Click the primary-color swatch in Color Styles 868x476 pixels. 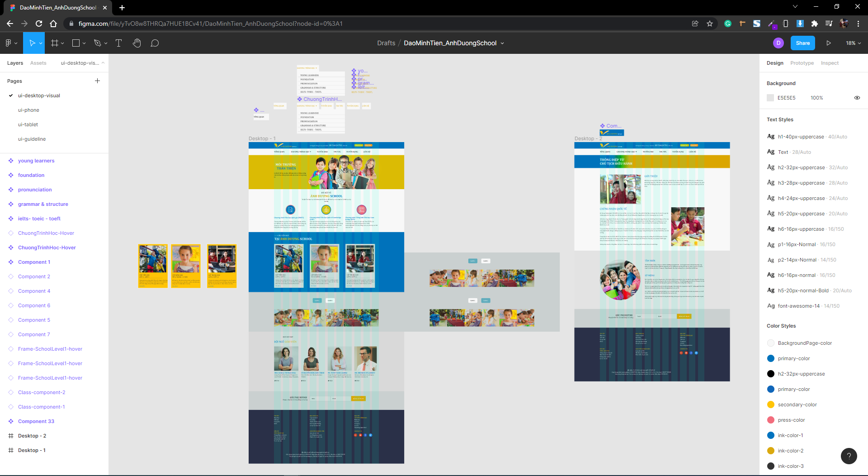click(770, 358)
